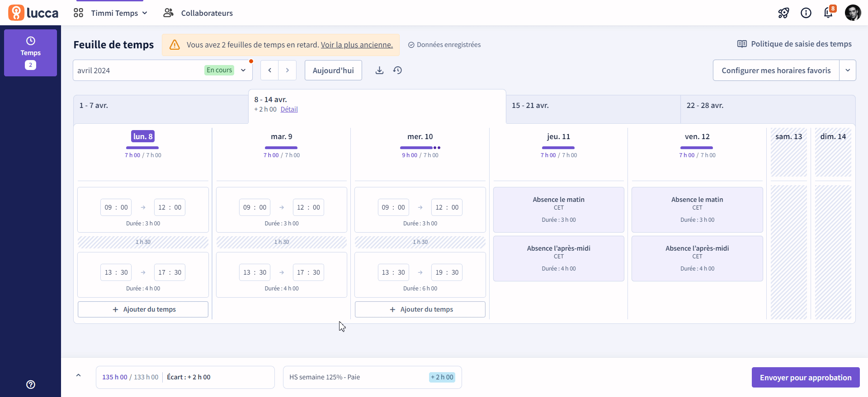
Task: Open Collaborateurs menu
Action: tap(198, 13)
